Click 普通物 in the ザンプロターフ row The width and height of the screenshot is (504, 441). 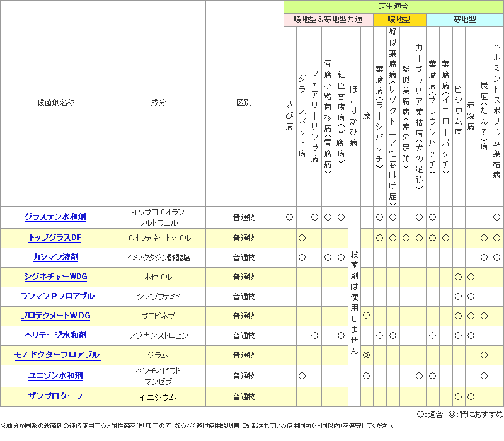[x=244, y=397]
